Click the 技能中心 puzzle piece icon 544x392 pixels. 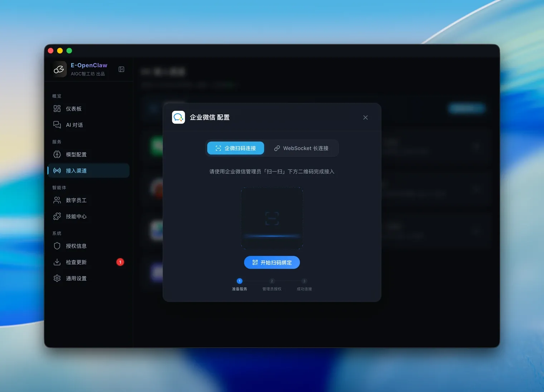[x=57, y=216]
